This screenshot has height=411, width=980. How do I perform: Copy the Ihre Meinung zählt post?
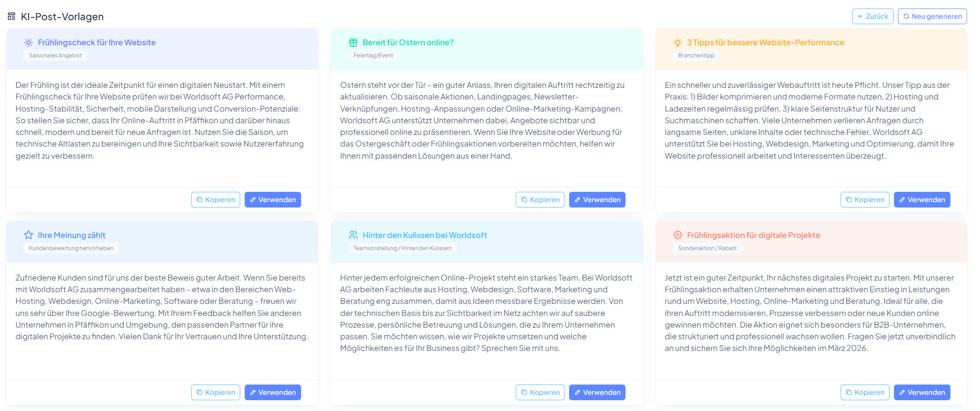point(216,393)
